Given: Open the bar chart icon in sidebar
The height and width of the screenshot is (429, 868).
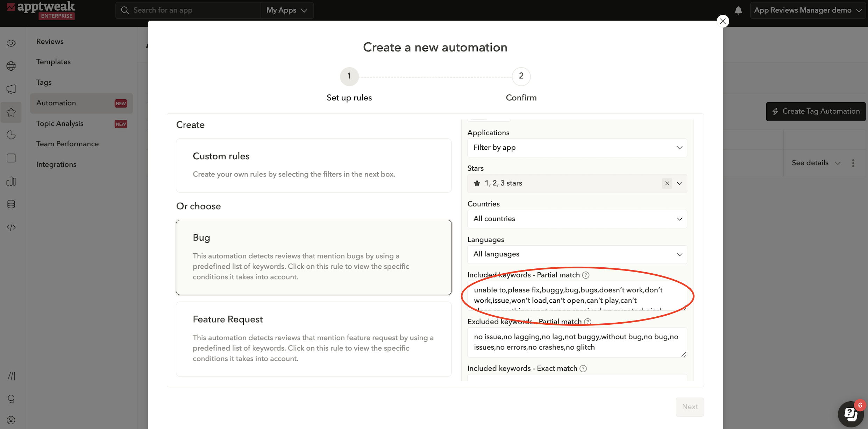Looking at the screenshot, I should (11, 181).
